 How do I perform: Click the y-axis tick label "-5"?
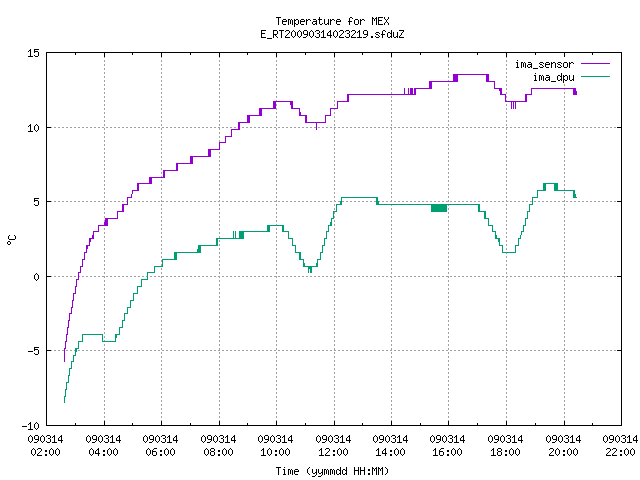point(31,351)
